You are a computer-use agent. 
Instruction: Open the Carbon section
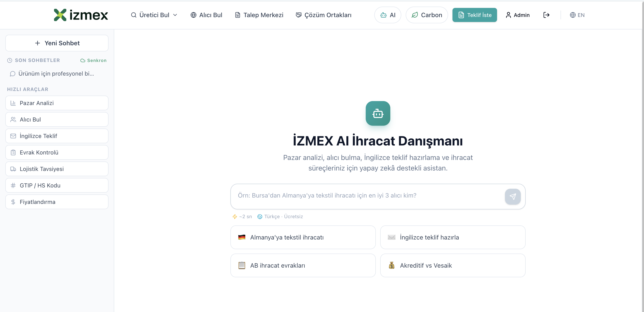427,15
